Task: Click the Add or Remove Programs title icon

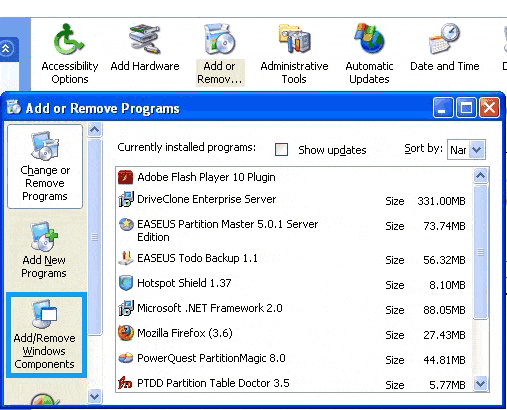Action: pos(14,107)
